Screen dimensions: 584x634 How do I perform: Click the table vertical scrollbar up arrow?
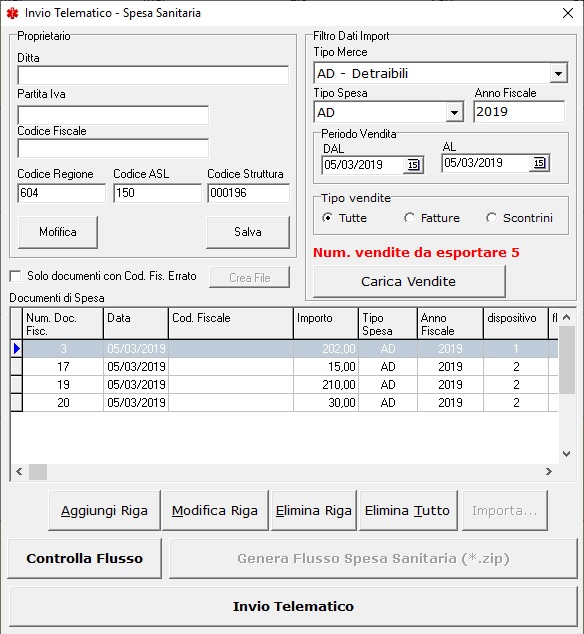(567, 318)
